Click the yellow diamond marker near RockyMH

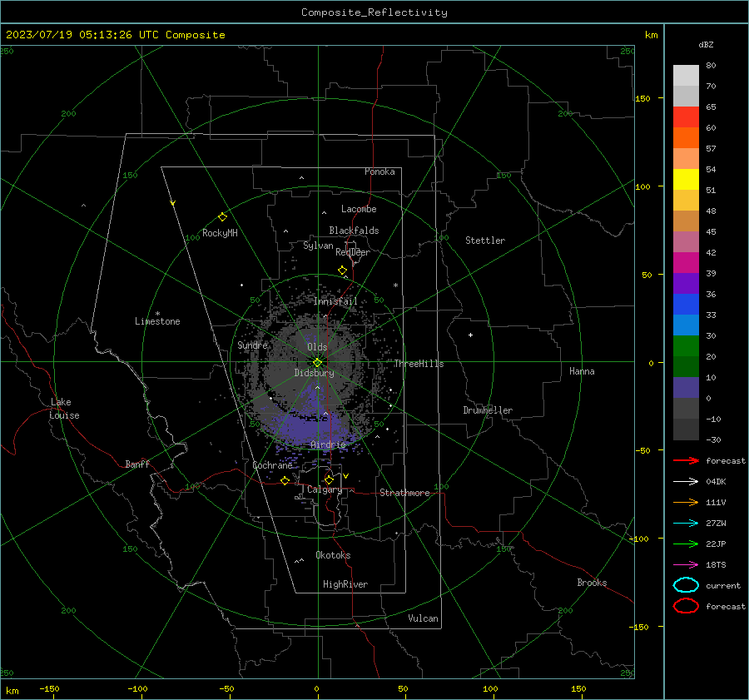tap(222, 217)
